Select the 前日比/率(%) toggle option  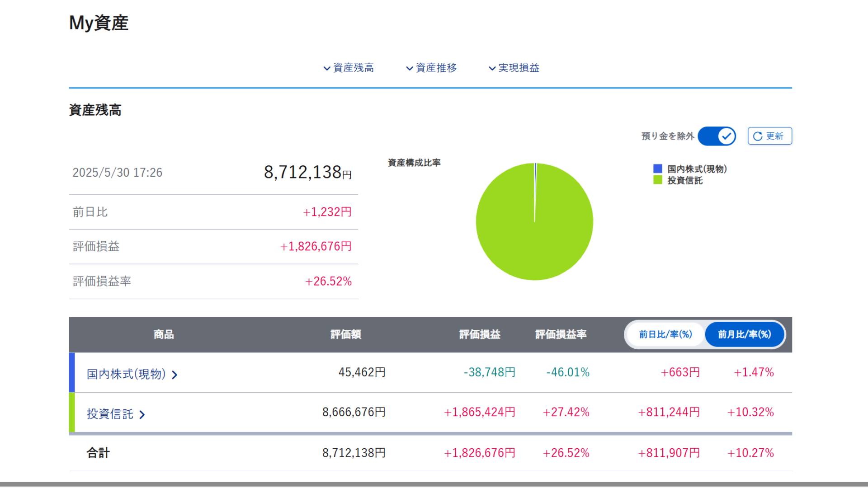click(665, 334)
